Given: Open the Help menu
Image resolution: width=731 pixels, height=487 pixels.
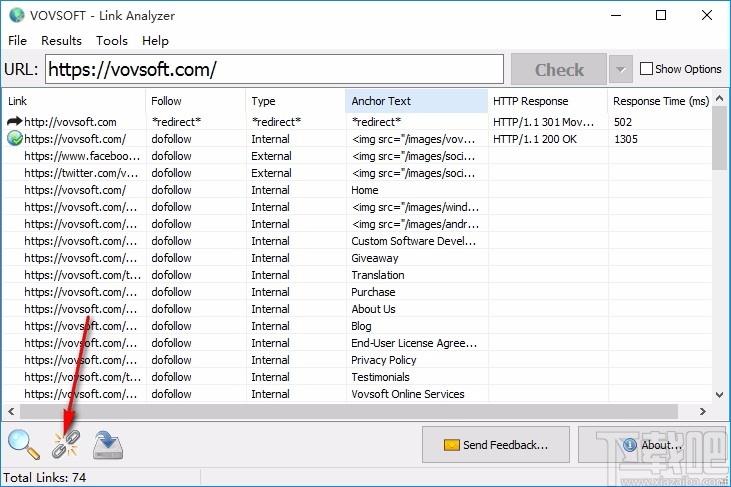Looking at the screenshot, I should [155, 41].
